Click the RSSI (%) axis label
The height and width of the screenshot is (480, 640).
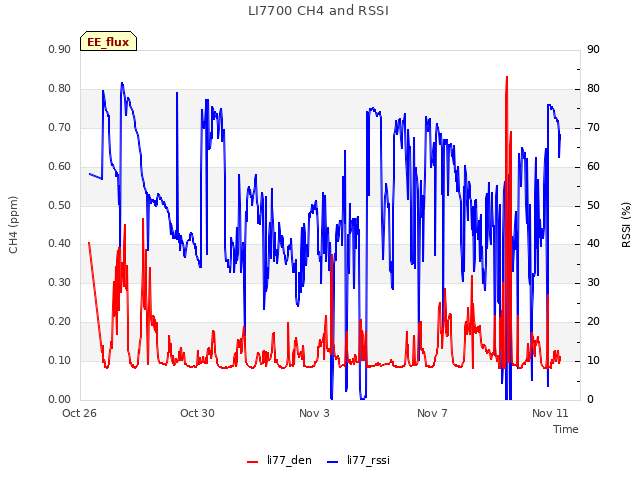[627, 225]
